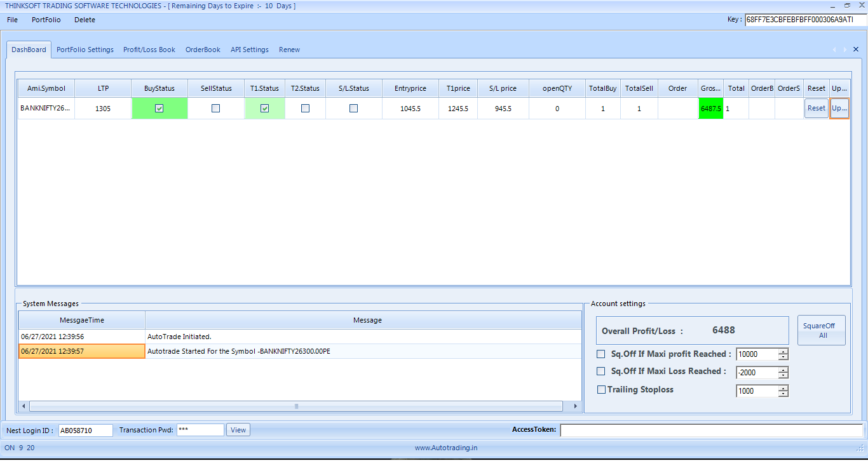Click the S/L price column header

tap(503, 88)
